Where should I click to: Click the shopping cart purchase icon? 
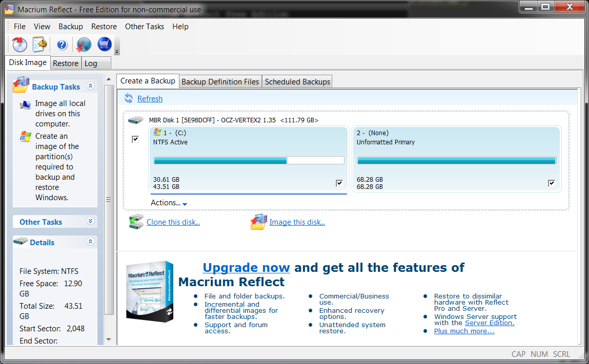coord(105,45)
